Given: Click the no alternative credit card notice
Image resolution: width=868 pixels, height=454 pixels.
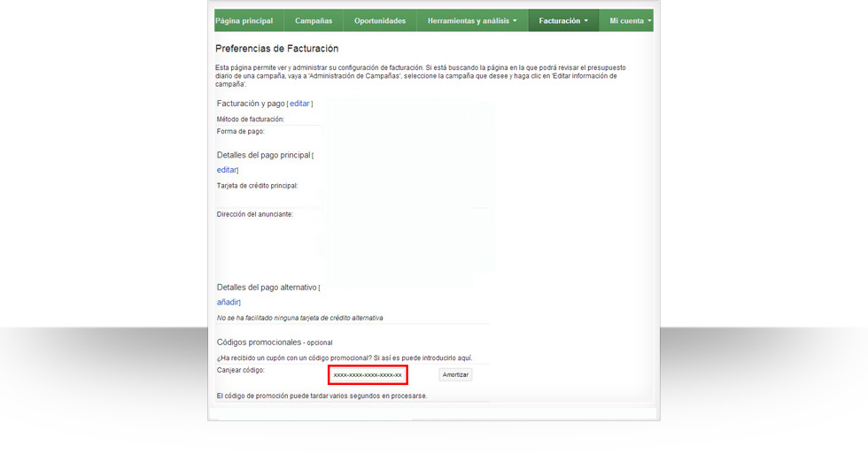Looking at the screenshot, I should (300, 318).
